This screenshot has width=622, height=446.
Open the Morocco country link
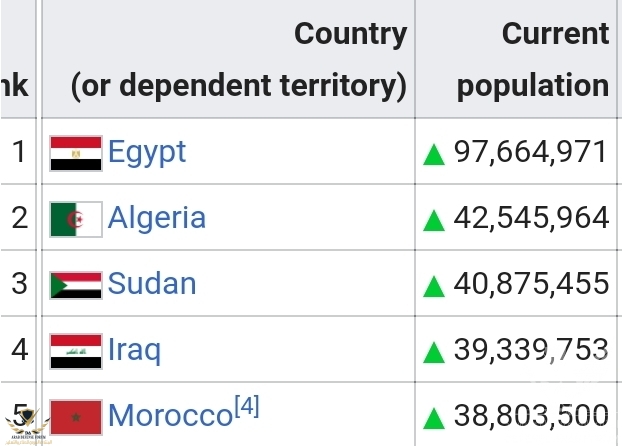170,416
